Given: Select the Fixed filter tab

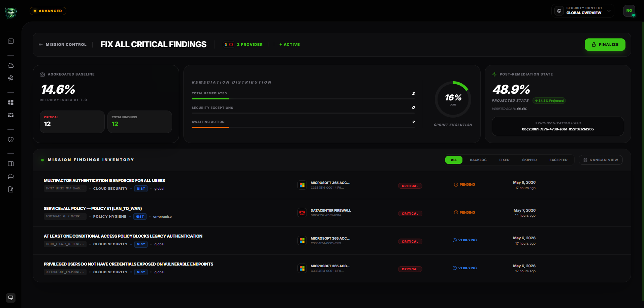Looking at the screenshot, I should tap(504, 160).
